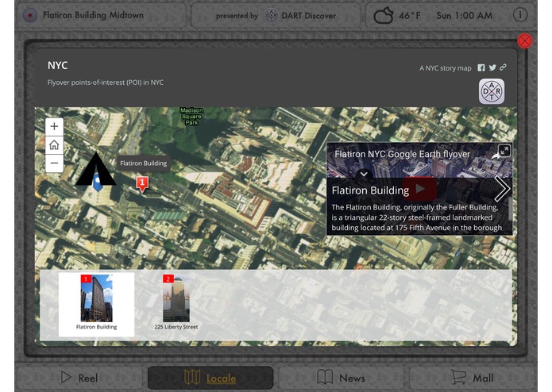
Task: Click the Flatiron Building Midtown title
Action: [93, 15]
